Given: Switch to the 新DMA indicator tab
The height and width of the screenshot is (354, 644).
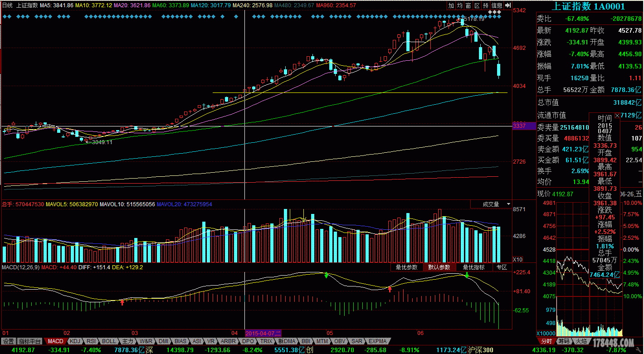Looking at the screenshot, I should click(x=287, y=341).
